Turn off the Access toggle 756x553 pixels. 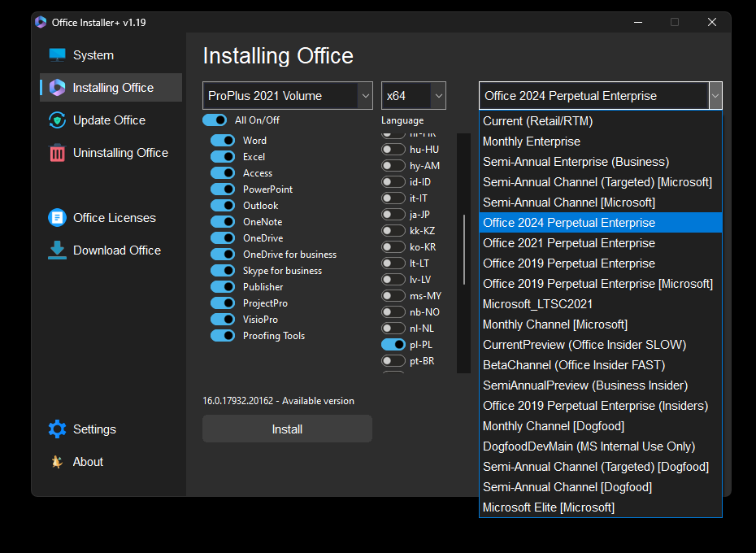tap(223, 172)
